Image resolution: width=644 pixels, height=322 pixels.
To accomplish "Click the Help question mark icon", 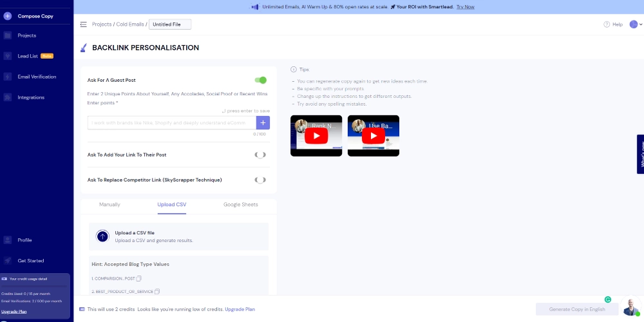I will pos(607,24).
